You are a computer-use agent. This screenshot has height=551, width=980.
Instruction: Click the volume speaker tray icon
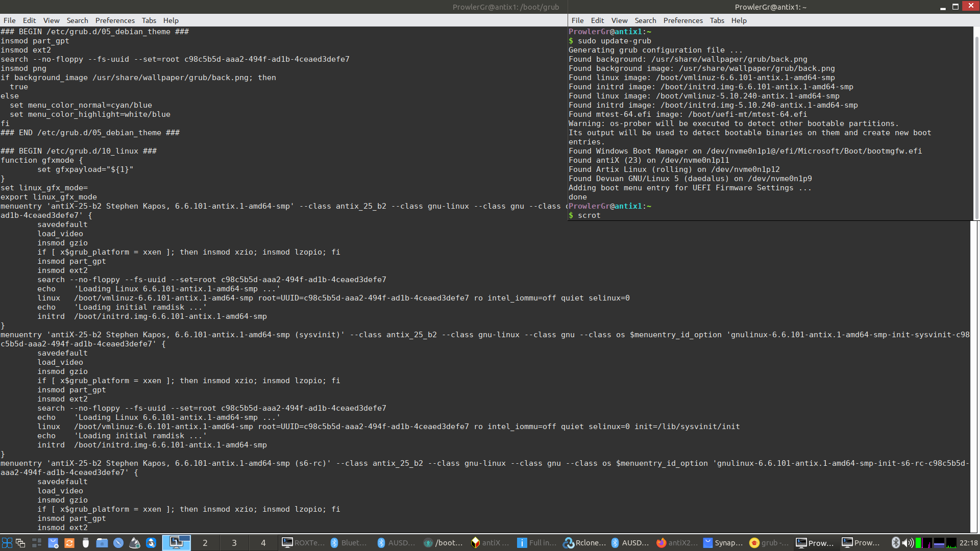pyautogui.click(x=908, y=543)
